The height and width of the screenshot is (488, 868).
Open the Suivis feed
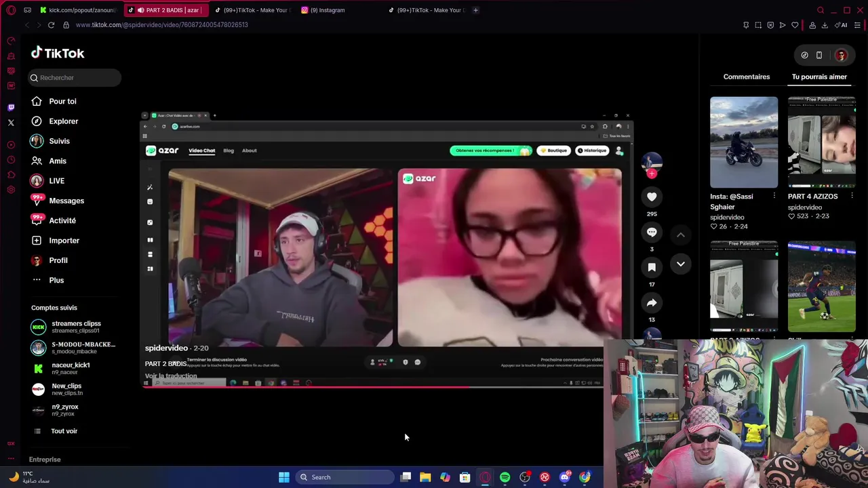(59, 141)
